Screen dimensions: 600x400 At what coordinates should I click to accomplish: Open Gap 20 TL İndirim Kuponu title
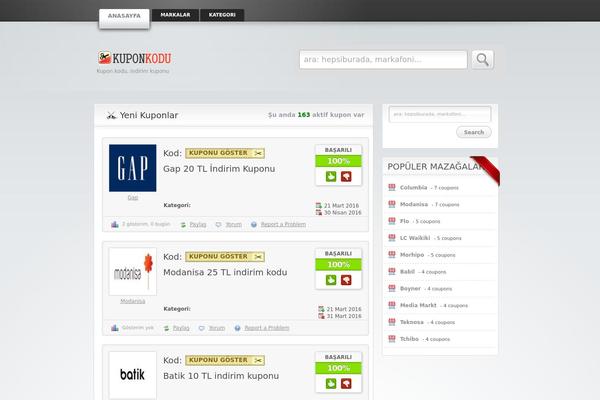[x=219, y=169]
